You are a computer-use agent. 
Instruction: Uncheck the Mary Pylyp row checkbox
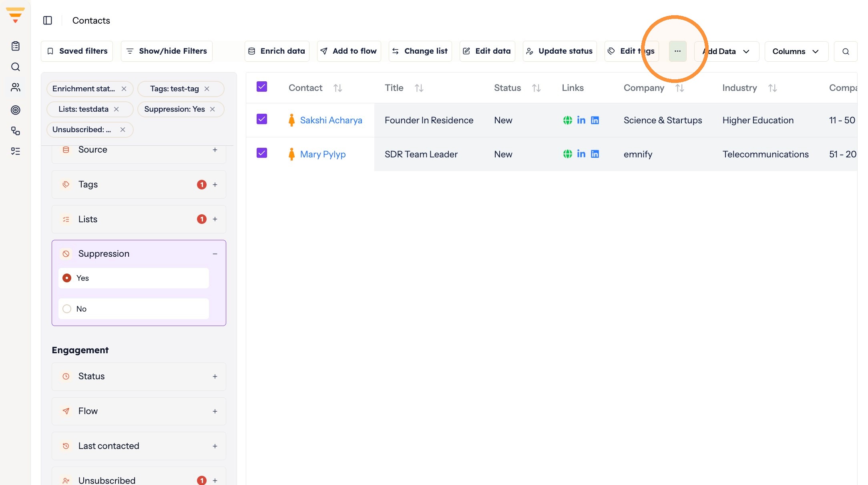tap(262, 153)
